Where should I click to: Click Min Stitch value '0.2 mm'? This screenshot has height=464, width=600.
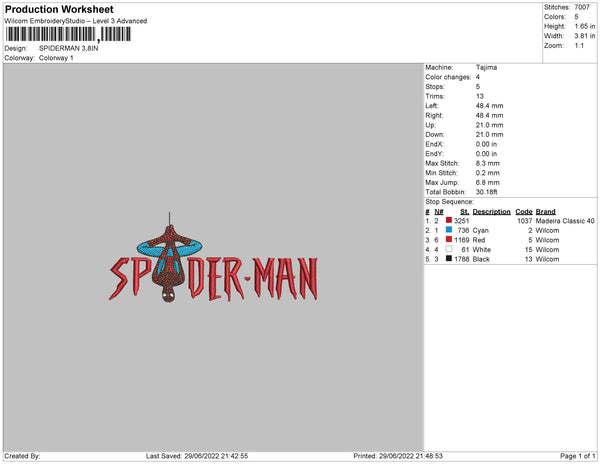tap(488, 173)
